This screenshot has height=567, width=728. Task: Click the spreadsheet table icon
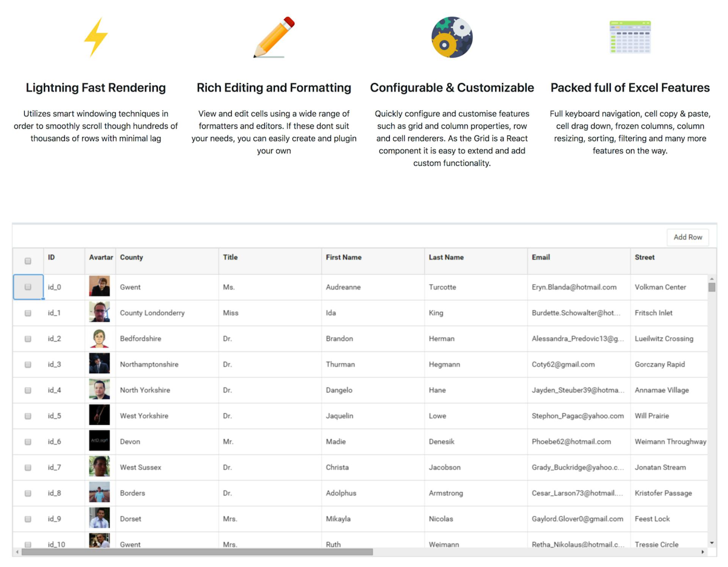(630, 37)
